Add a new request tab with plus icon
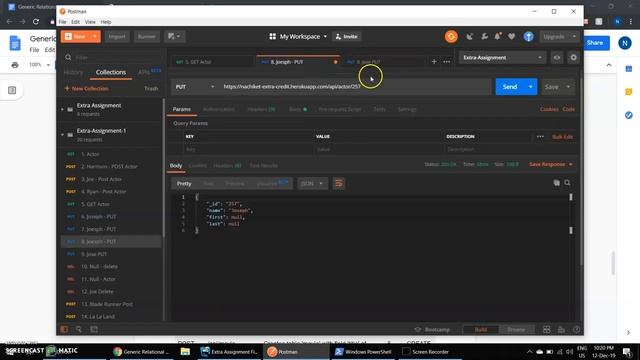 (434, 62)
